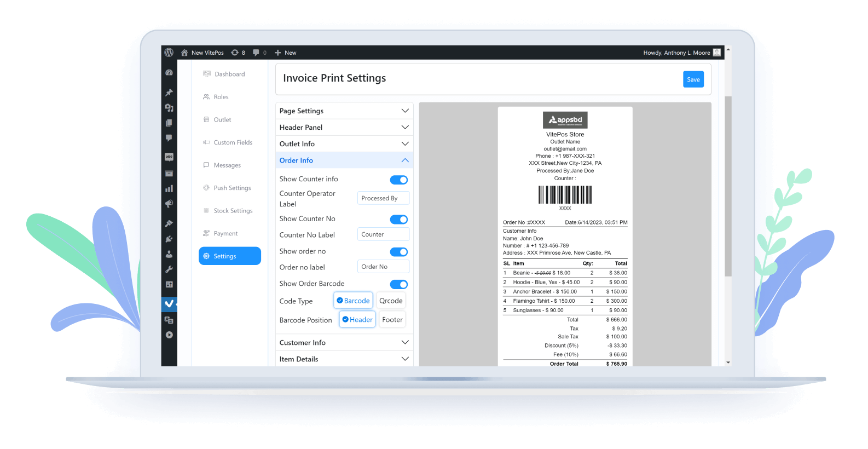Open the translation icon in admin sidebar
The width and height of the screenshot is (868, 449).
(x=169, y=320)
